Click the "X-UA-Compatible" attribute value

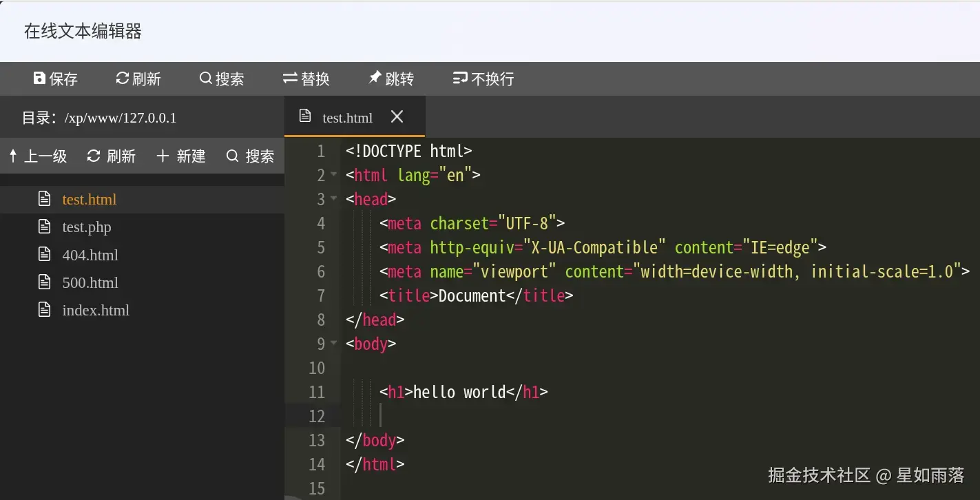point(595,247)
